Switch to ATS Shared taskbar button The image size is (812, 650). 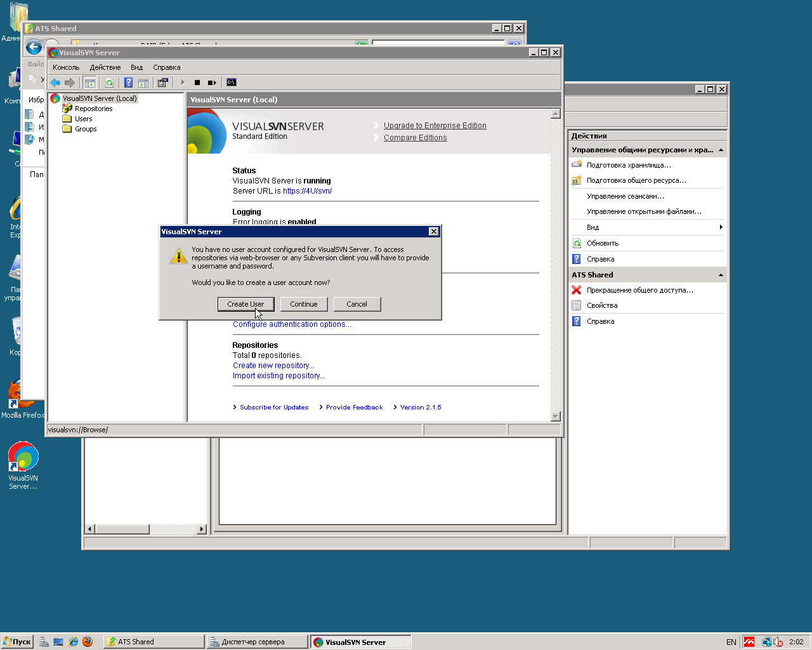coord(154,642)
